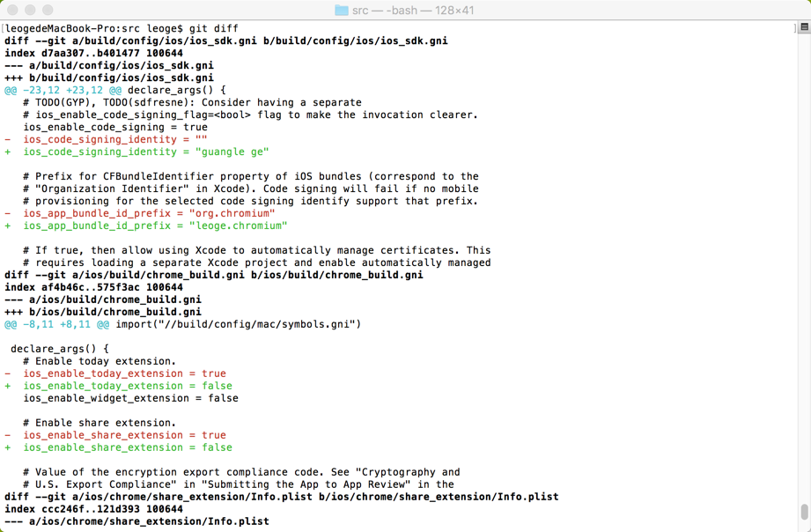
Task: Click the cyan '@@ -8,11 +8,11 @@' hunk header
Action: point(56,324)
